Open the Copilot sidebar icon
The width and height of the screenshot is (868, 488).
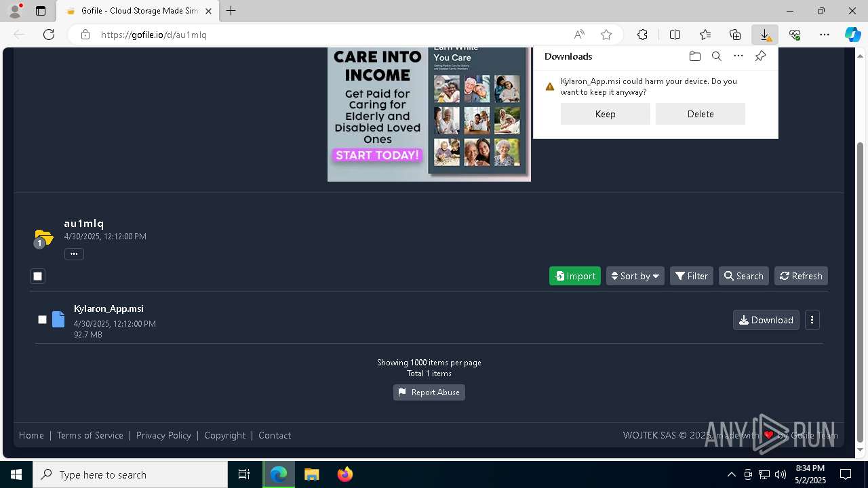pyautogui.click(x=852, y=35)
